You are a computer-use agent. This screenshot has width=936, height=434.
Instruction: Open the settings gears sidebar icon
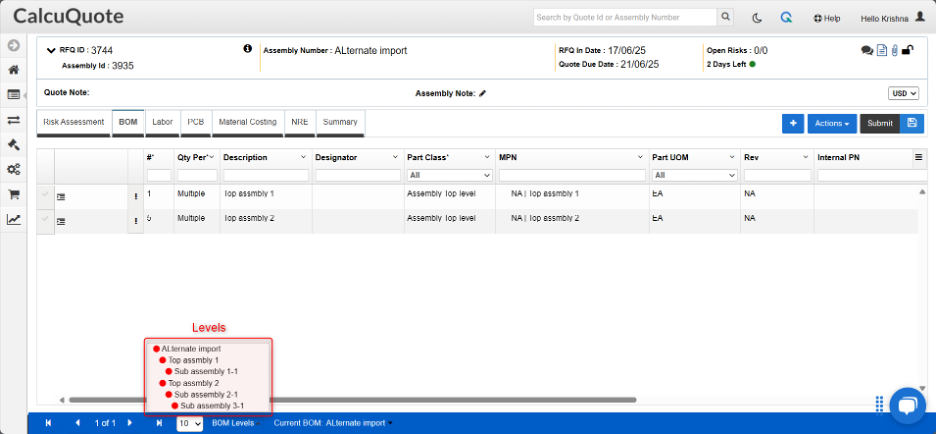pos(13,170)
